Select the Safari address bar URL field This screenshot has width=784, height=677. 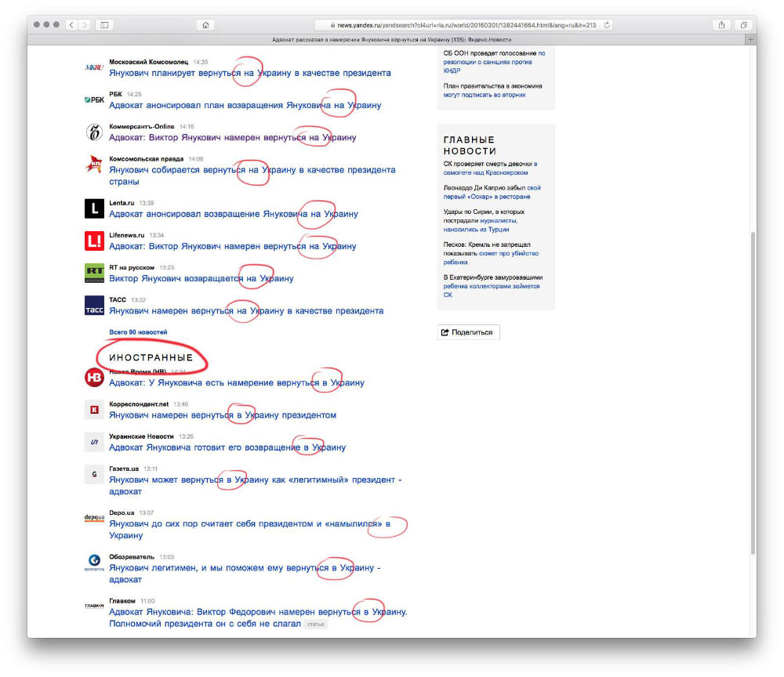463,25
